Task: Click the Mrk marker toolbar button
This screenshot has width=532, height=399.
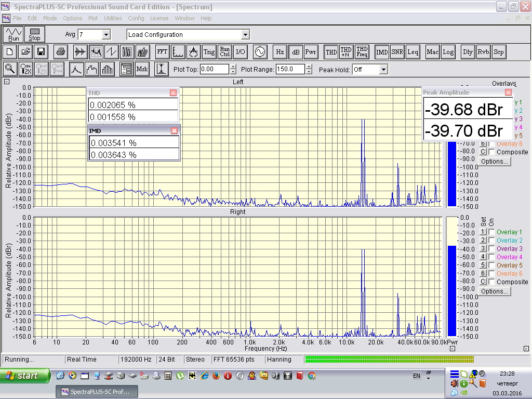Action: coord(142,69)
